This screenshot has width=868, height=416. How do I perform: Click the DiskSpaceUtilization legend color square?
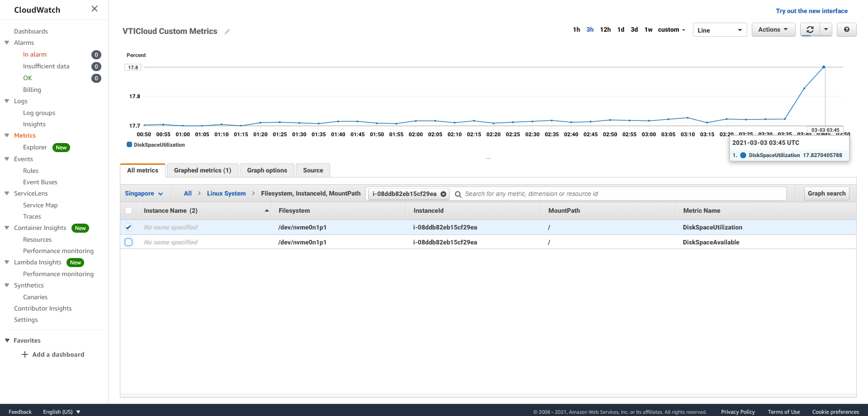point(129,145)
